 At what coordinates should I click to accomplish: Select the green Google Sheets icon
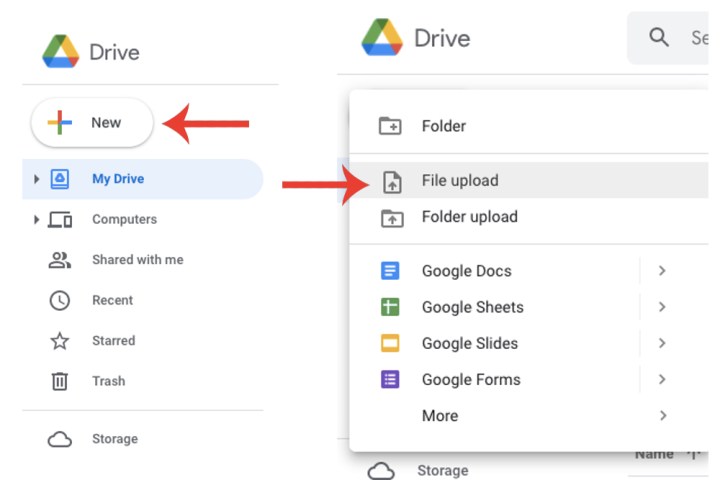[390, 307]
